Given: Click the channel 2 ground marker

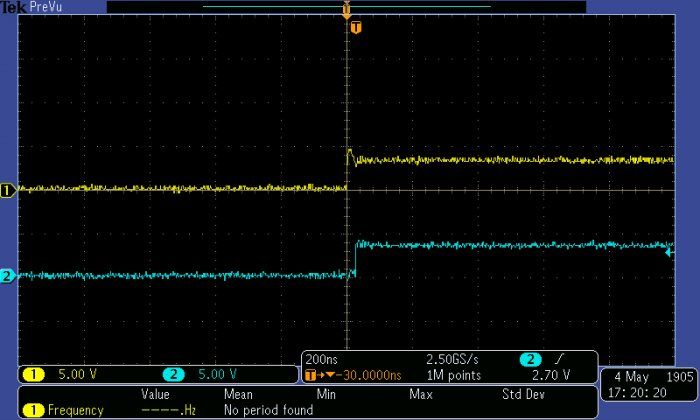Looking at the screenshot, I should [x=7, y=276].
